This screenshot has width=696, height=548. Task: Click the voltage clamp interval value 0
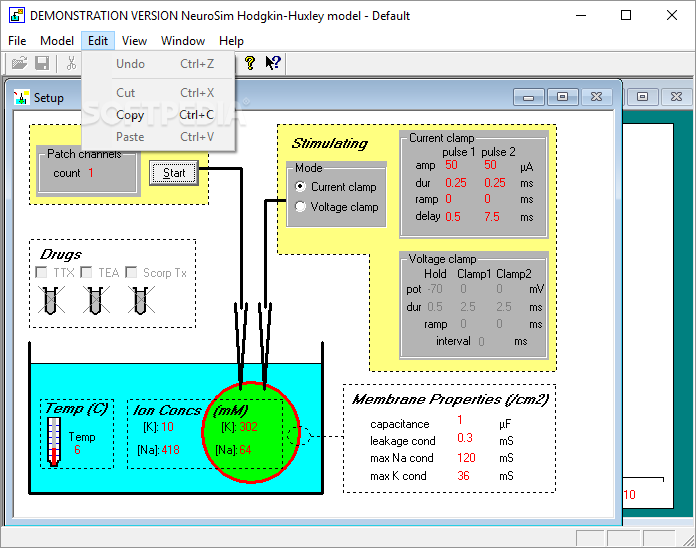coord(482,341)
